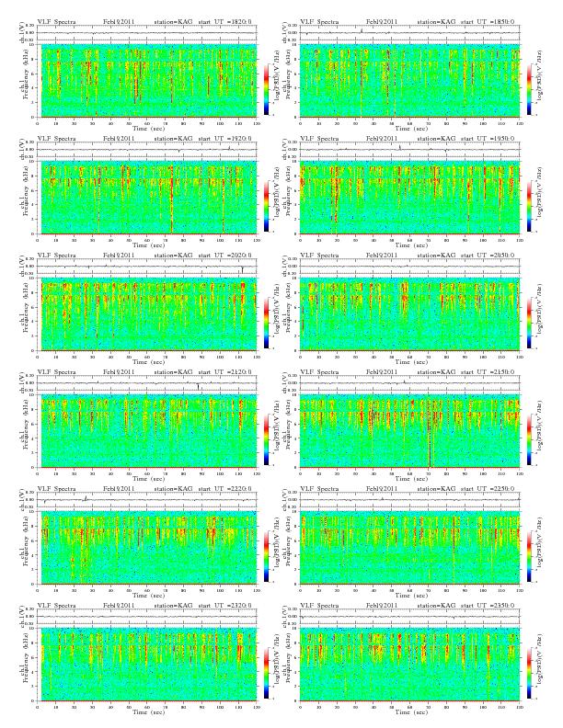Click the color legend beside UT 2320:0 plot
Screen dimensions: 563x728
click(266, 673)
